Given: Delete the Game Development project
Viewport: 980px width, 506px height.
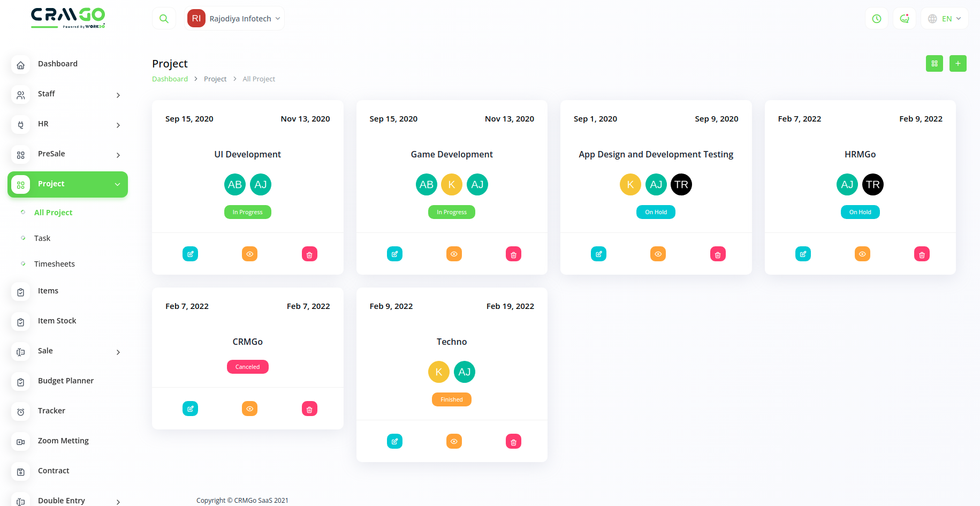Looking at the screenshot, I should (x=513, y=254).
